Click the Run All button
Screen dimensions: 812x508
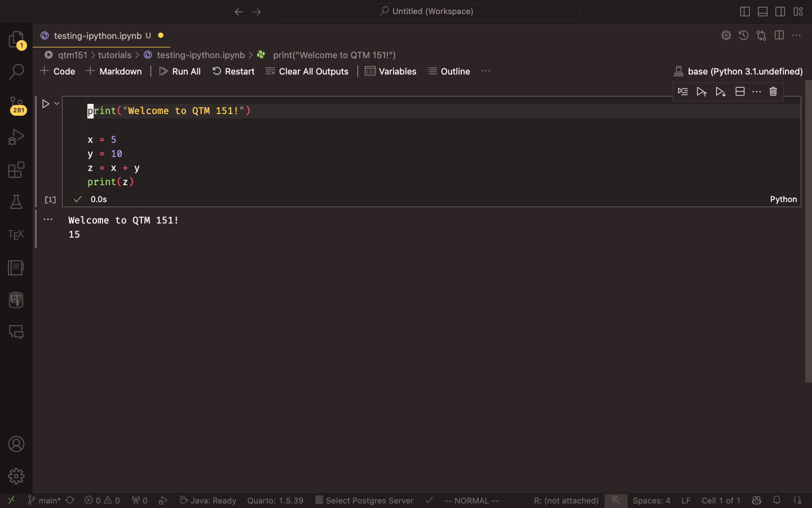click(x=180, y=71)
